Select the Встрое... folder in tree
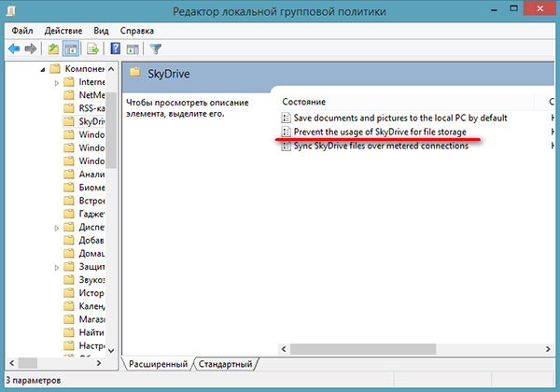This screenshot has height=392, width=560. pyautogui.click(x=84, y=201)
